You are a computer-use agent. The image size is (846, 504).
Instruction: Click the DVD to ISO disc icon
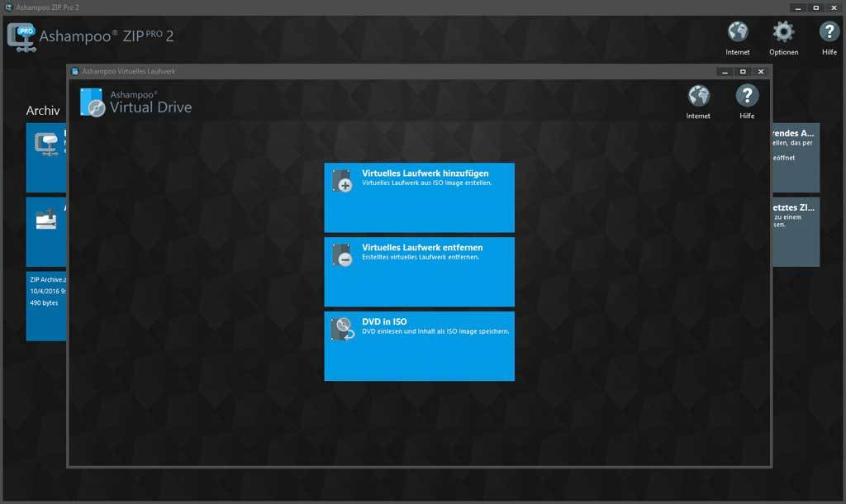[x=342, y=329]
